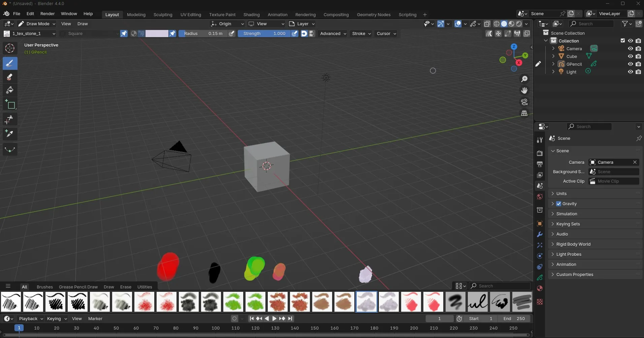Switch to the Shading workspace tab
This screenshot has width=644, height=338.
coord(252,14)
